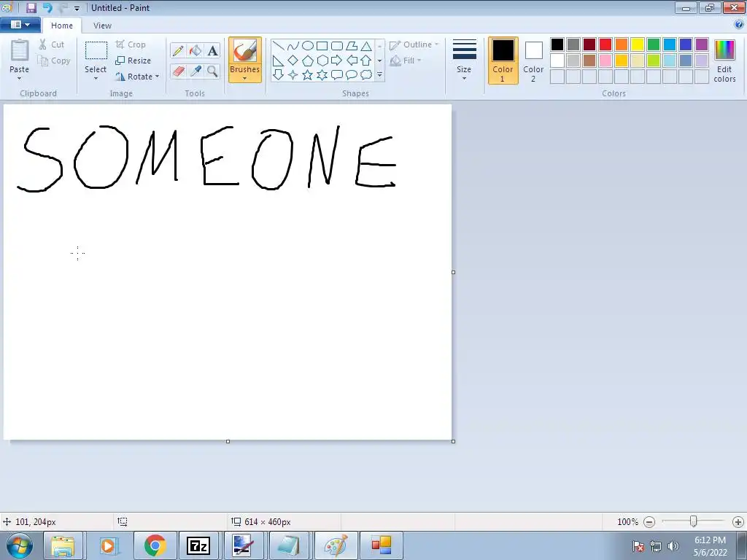Viewport: 747px width, 560px height.
Task: Activate Color 1 foreground selector
Action: click(503, 61)
